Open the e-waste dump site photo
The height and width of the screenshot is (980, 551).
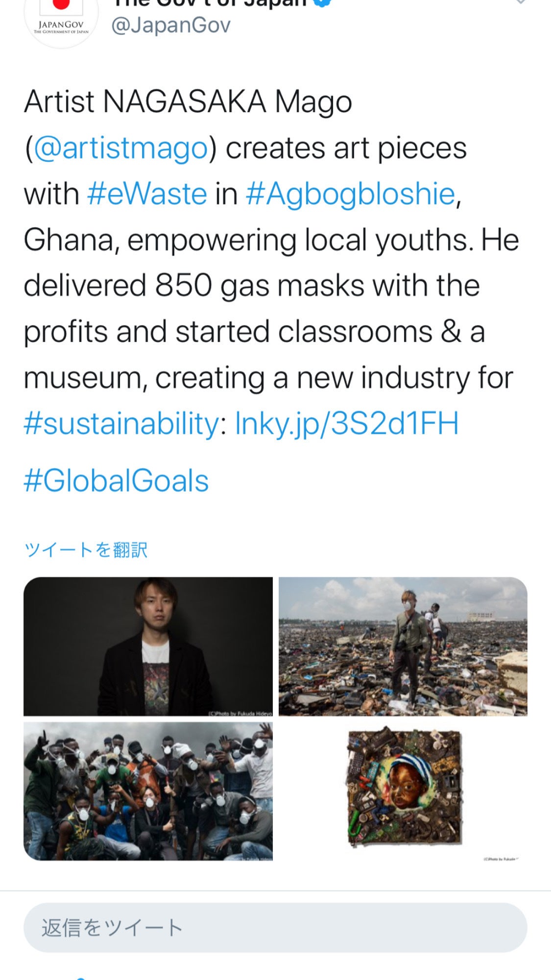pyautogui.click(x=403, y=646)
